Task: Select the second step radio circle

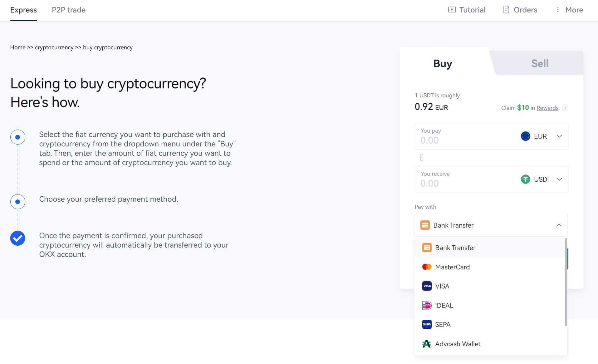Action: tap(18, 202)
